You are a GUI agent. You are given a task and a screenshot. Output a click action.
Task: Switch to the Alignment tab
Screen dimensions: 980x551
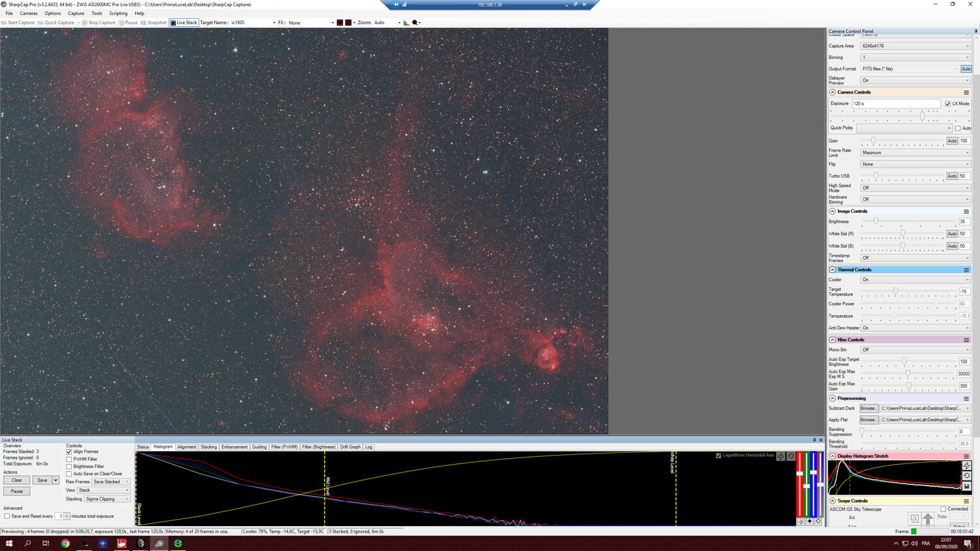point(187,447)
